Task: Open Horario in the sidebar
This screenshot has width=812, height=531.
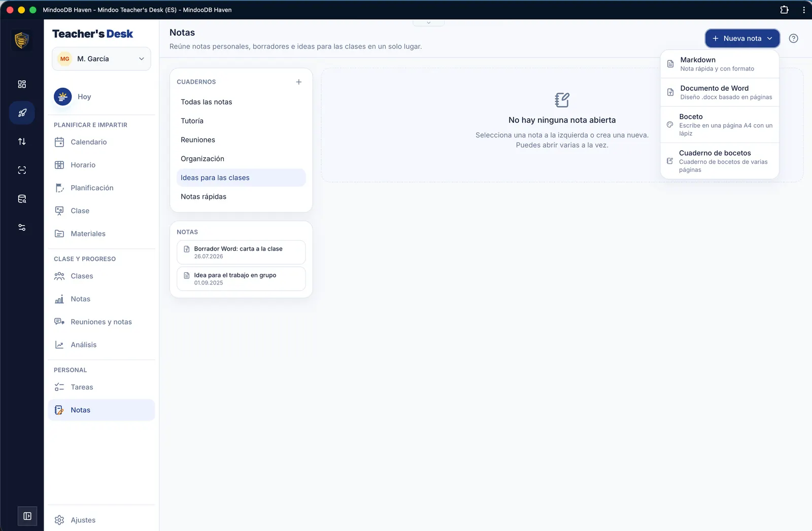Action: pyautogui.click(x=101, y=165)
